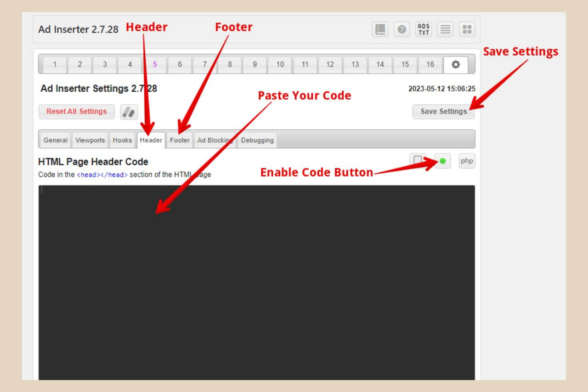Click the Reset All Settings button
The height and width of the screenshot is (392, 588).
click(x=77, y=112)
